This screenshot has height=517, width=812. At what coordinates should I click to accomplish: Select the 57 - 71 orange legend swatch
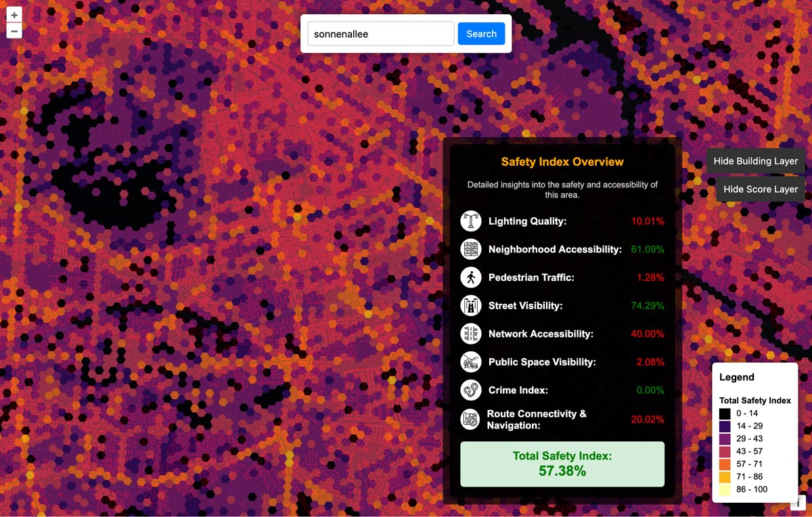tap(725, 464)
